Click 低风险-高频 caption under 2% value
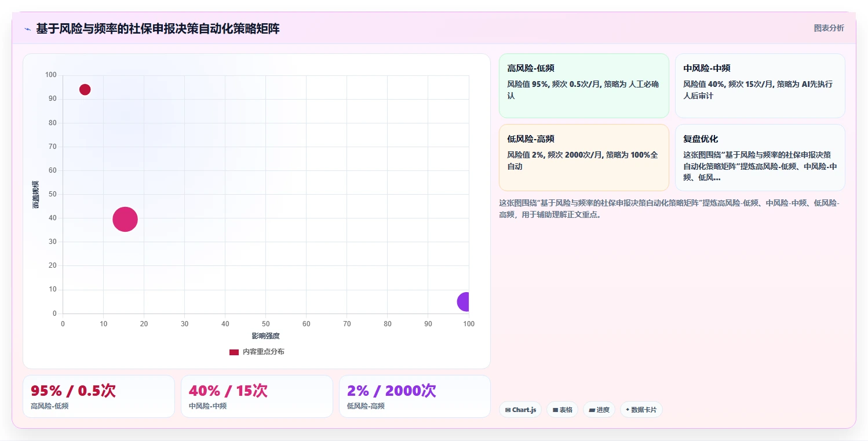 366,406
